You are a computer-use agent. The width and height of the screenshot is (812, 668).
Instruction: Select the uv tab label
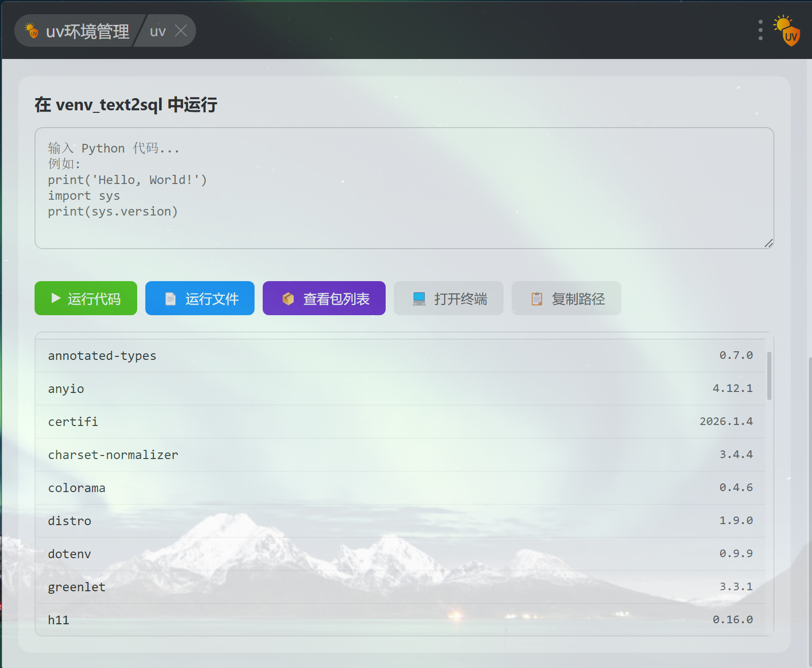pyautogui.click(x=158, y=32)
